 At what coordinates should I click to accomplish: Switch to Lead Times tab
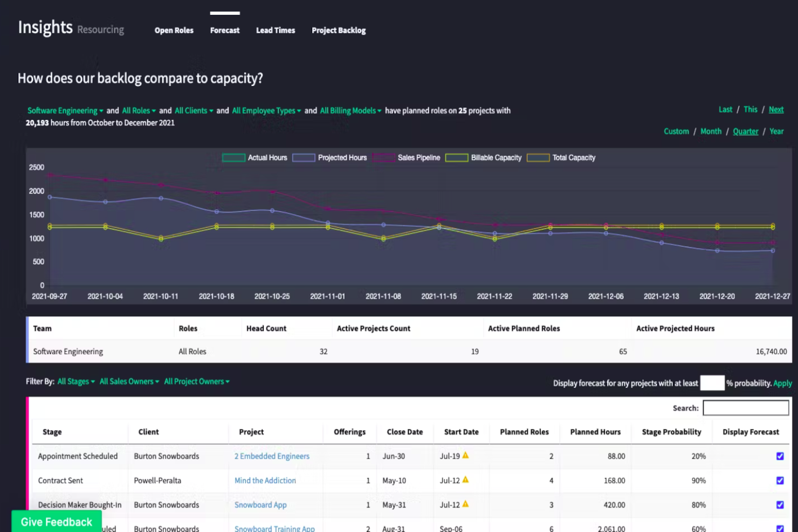click(x=276, y=30)
